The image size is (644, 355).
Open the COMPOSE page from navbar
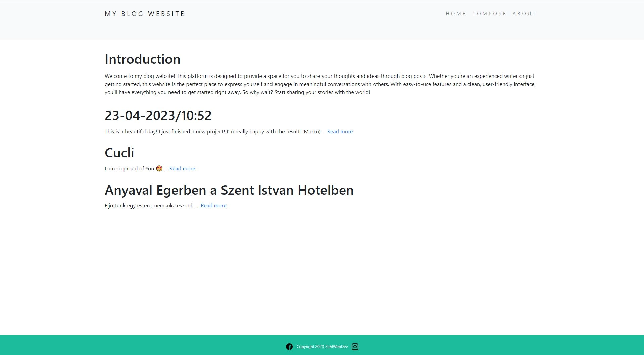click(x=489, y=14)
